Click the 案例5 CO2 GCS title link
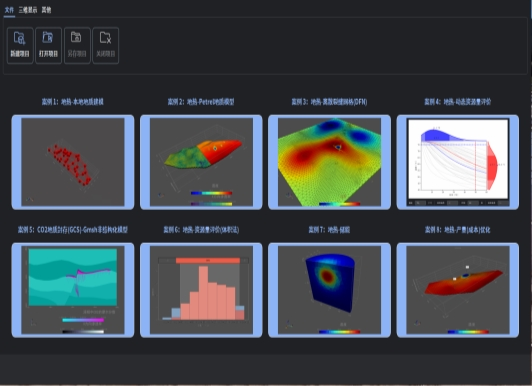Image resolution: width=532 pixels, height=386 pixels. point(73,230)
